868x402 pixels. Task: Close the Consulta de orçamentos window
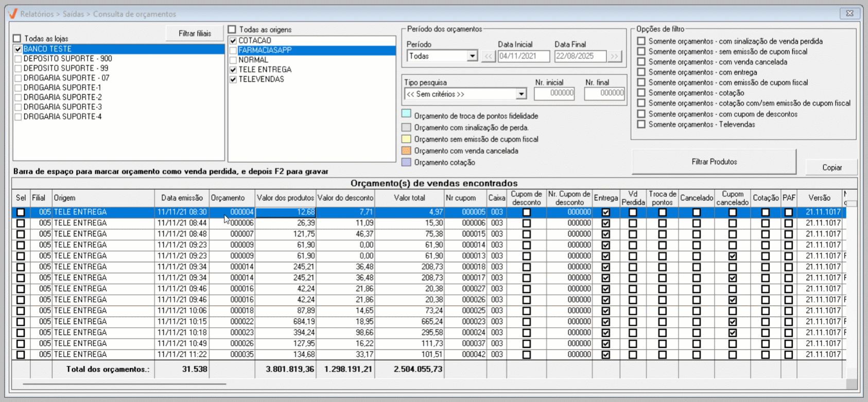850,13
